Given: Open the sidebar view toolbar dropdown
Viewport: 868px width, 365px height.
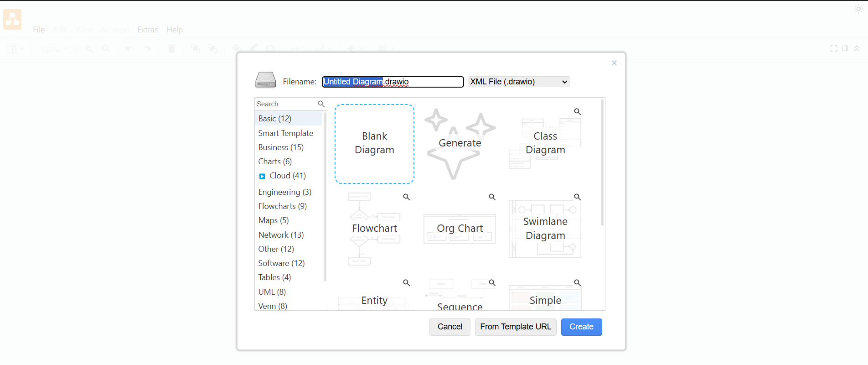Looking at the screenshot, I should (15, 48).
